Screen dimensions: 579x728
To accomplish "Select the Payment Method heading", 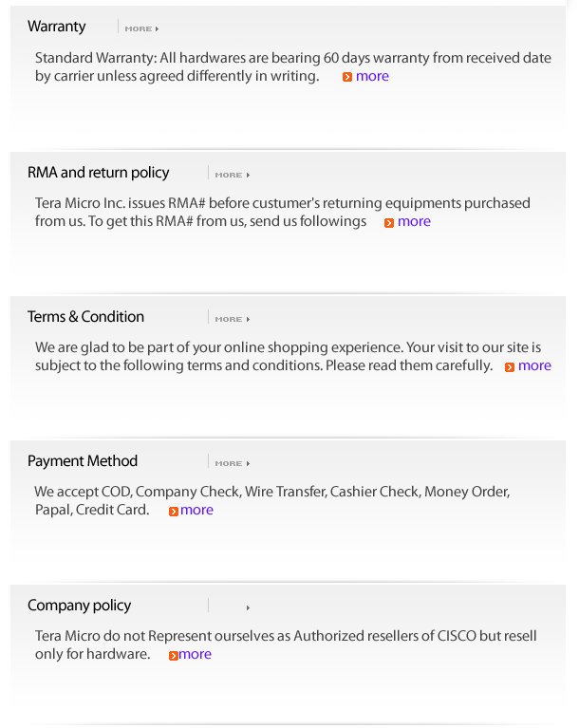I will [83, 461].
